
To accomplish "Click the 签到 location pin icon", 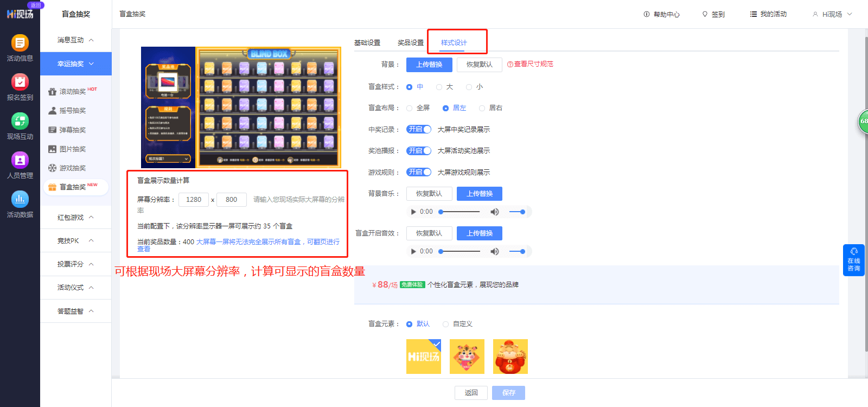I will point(705,14).
